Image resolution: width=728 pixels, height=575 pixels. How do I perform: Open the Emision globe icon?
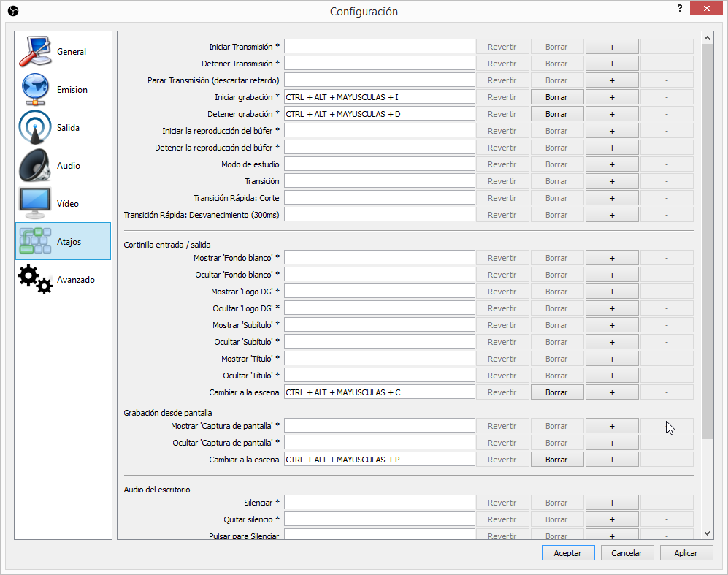[x=35, y=90]
